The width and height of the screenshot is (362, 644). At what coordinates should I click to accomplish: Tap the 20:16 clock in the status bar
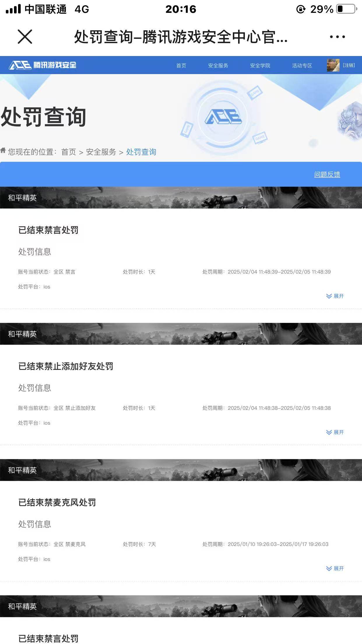(181, 9)
